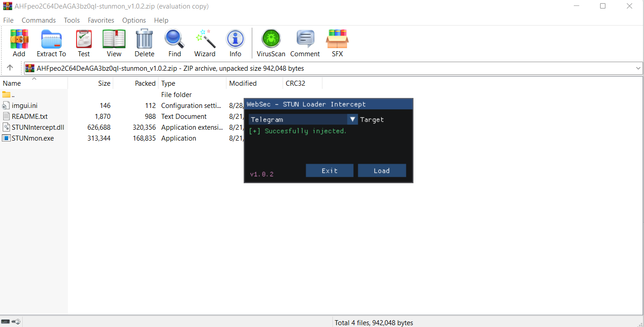Screen dimensions: 644x327
Task: Open the Commands menu
Action: (x=38, y=20)
